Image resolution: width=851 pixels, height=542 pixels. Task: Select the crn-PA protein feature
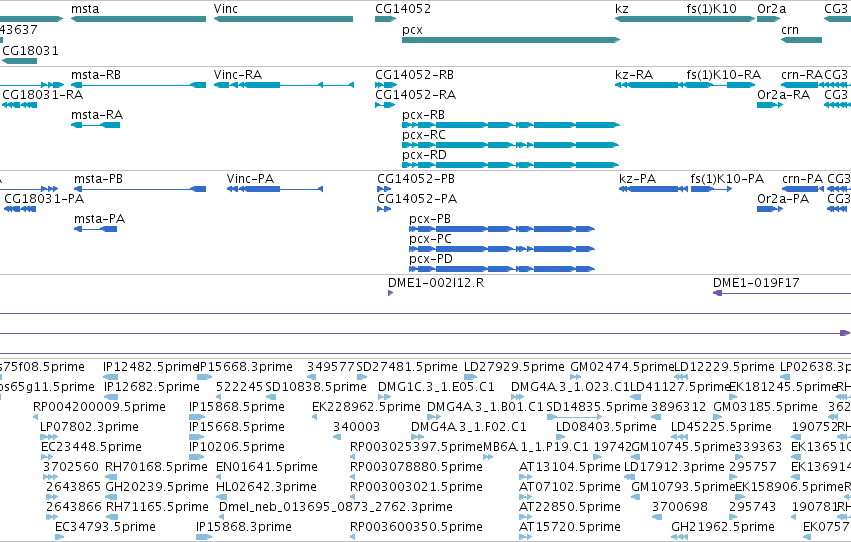(803, 189)
